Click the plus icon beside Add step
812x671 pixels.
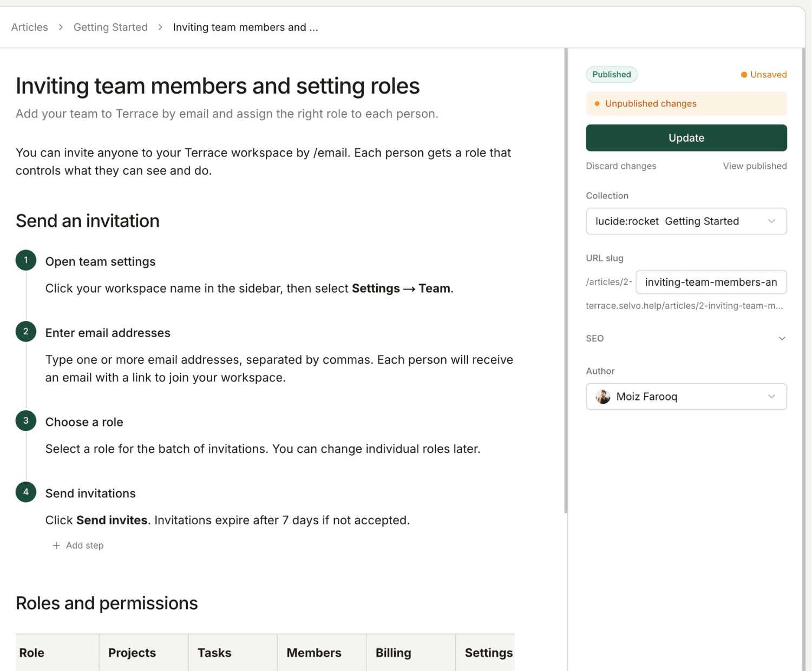coord(56,545)
